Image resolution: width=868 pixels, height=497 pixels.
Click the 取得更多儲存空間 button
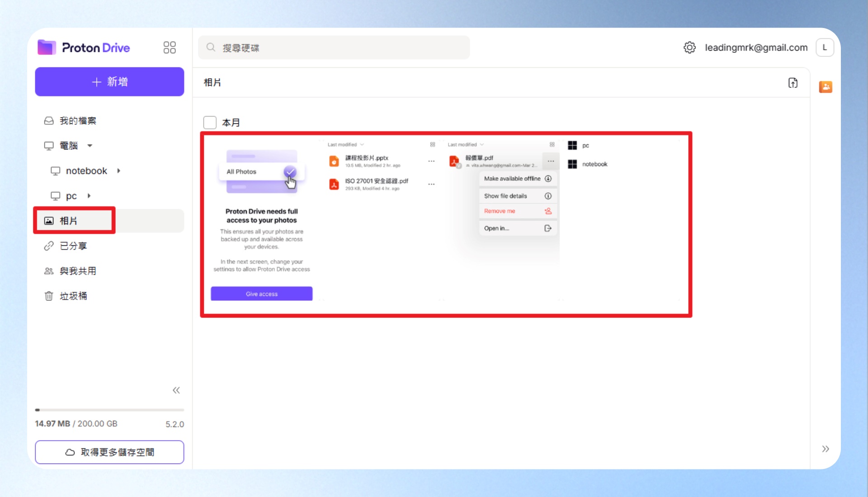(x=109, y=452)
